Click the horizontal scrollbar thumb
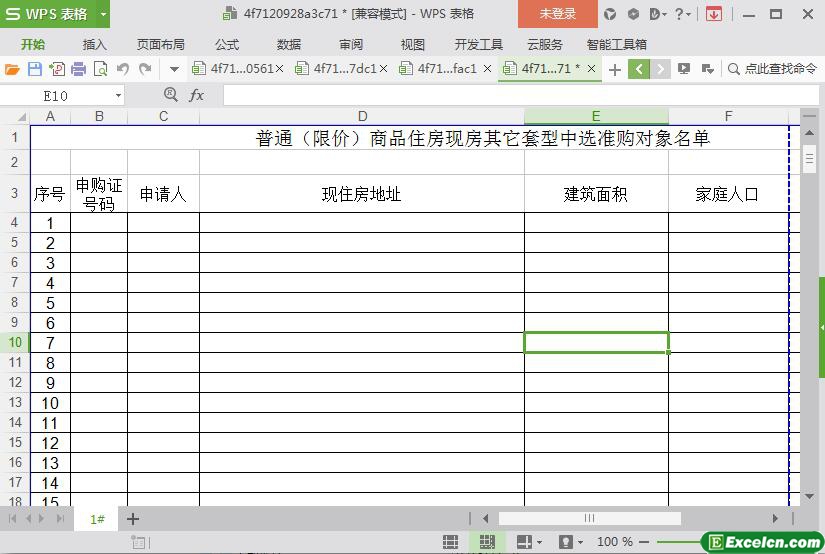The image size is (825, 554). pos(589,518)
